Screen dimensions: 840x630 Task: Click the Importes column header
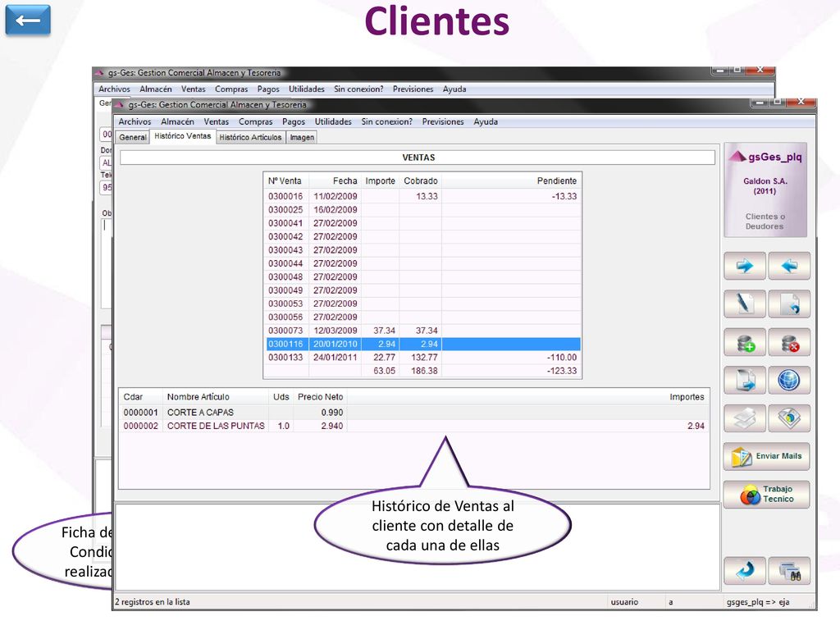[687, 397]
